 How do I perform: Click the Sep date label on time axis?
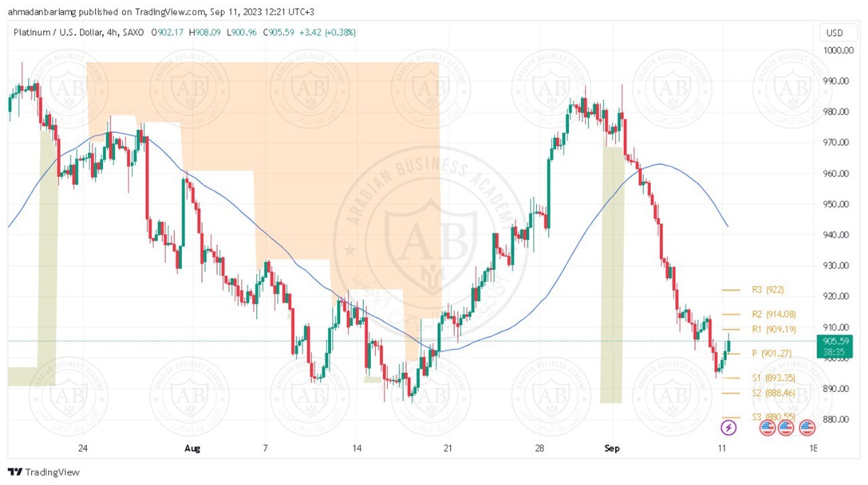point(613,448)
